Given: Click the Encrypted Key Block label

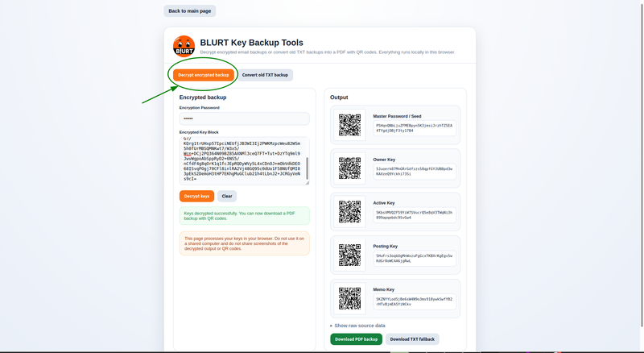Looking at the screenshot, I should 199,132.
